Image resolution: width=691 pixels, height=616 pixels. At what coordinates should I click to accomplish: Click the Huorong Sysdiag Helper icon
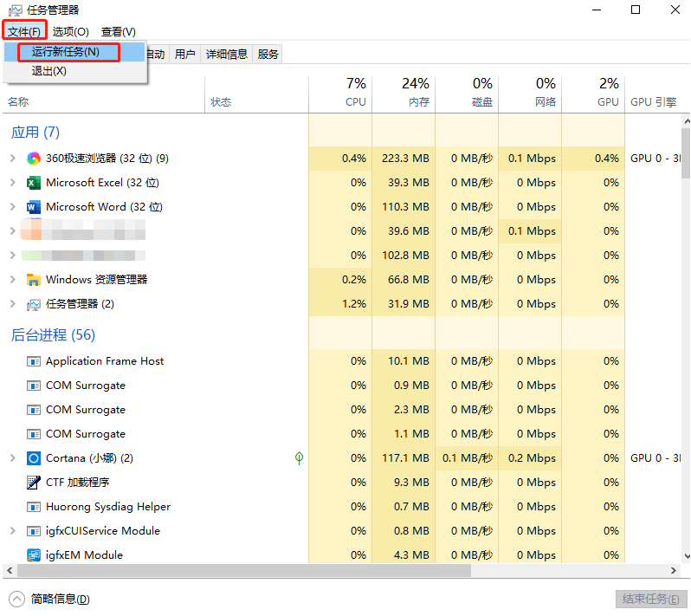(34, 507)
